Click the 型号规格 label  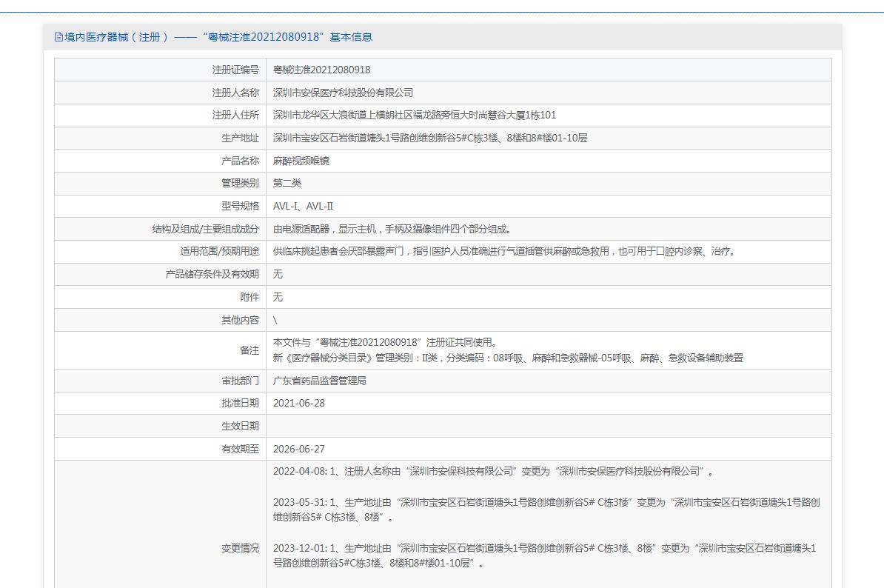pyautogui.click(x=240, y=207)
